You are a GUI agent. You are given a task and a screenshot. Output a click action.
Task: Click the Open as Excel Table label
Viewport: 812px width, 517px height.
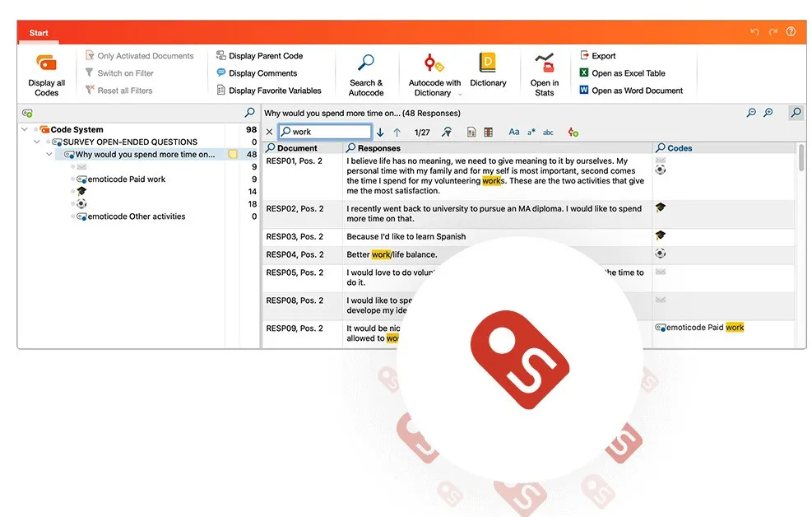629,73
